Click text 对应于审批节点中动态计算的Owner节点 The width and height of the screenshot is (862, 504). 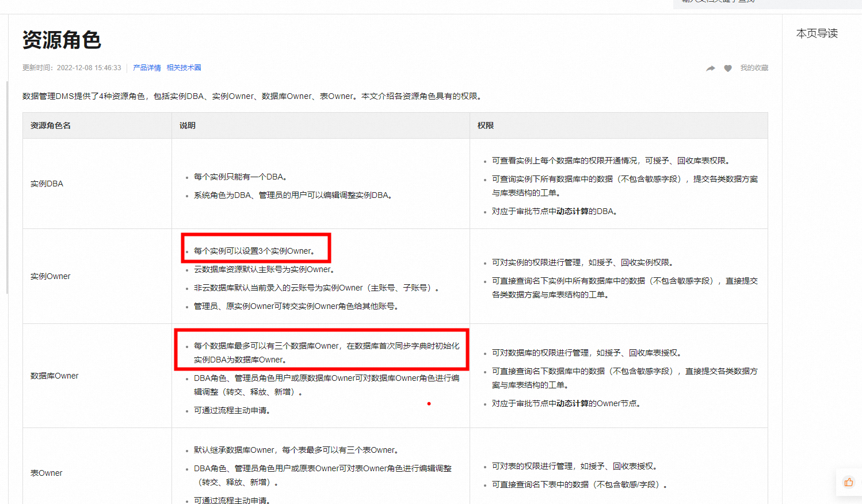point(566,403)
